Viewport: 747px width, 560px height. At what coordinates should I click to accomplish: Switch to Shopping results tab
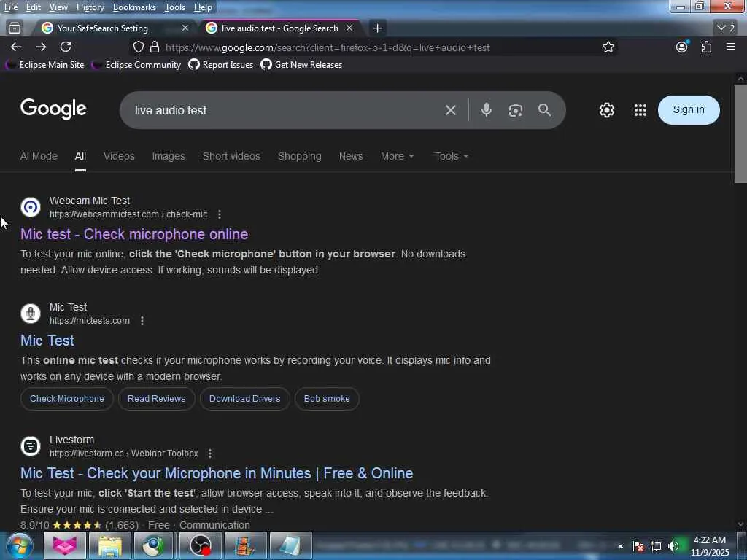(x=300, y=156)
